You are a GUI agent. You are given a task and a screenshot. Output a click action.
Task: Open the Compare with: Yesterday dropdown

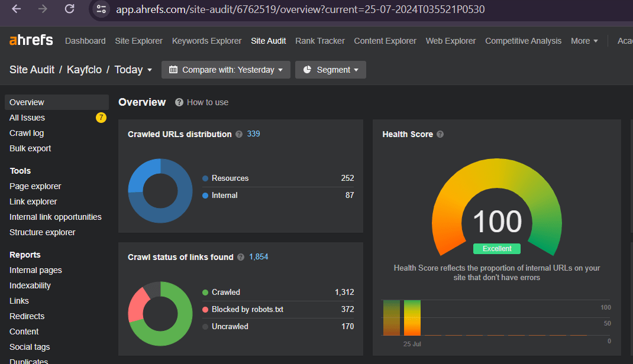point(225,70)
